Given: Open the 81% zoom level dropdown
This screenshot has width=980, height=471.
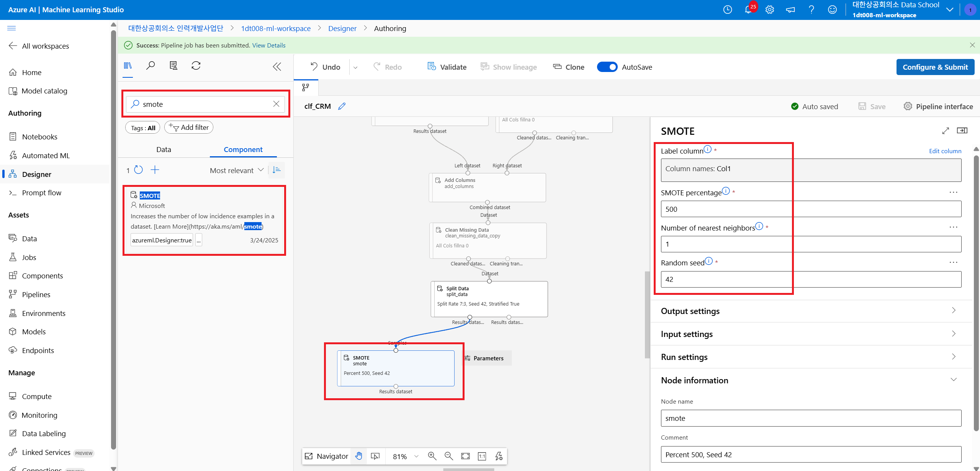Looking at the screenshot, I should point(416,456).
